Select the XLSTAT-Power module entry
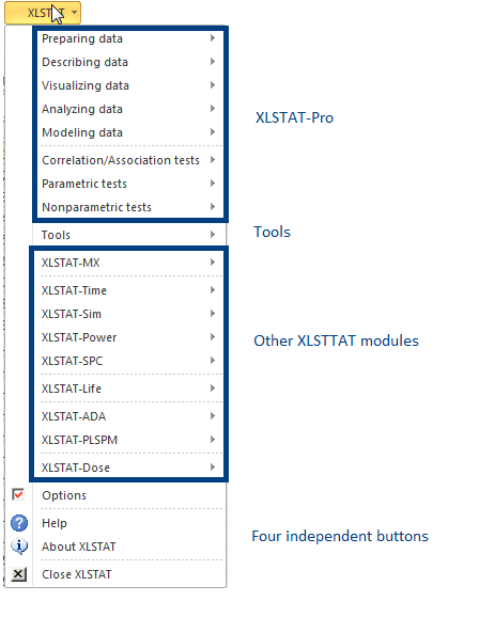The height and width of the screenshot is (617, 478). (129, 337)
